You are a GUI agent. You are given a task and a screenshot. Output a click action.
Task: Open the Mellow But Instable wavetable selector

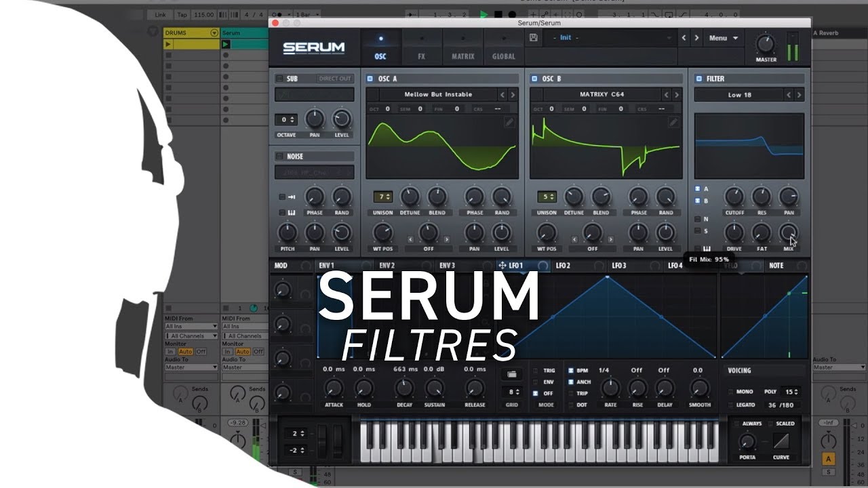[438, 95]
